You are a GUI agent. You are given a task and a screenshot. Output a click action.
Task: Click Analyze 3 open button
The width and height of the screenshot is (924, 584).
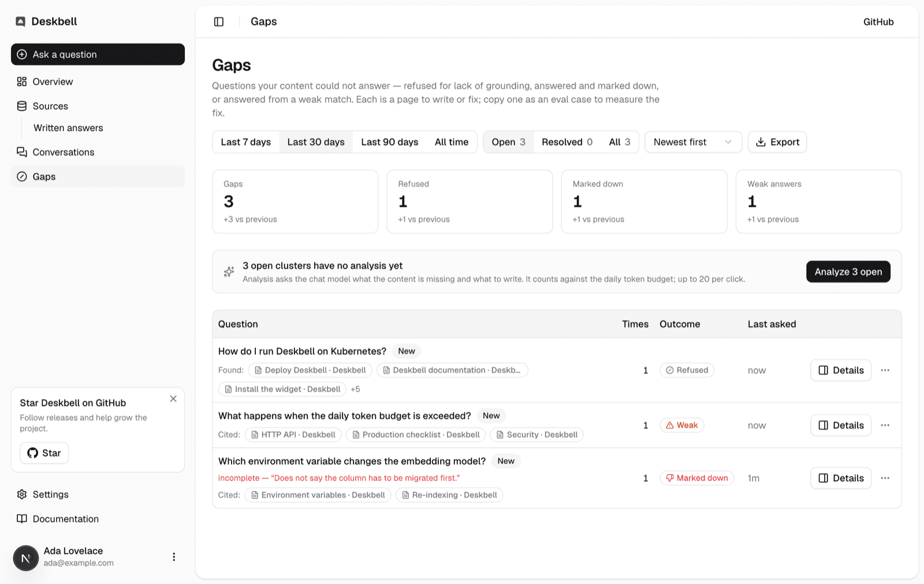848,272
